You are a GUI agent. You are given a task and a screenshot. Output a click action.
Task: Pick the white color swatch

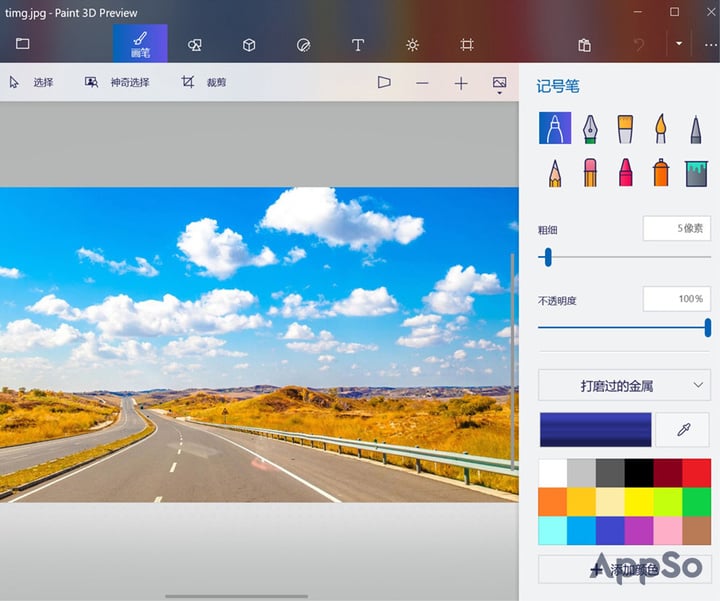tap(552, 473)
